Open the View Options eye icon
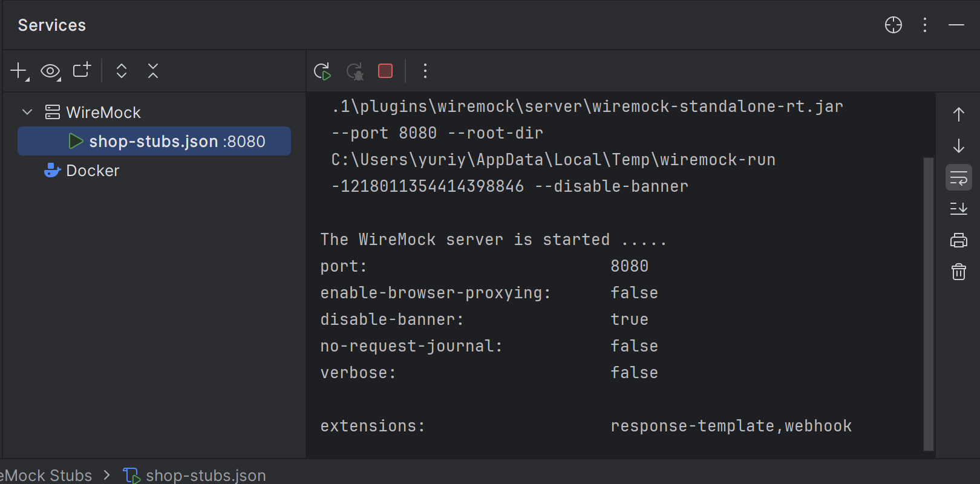 (x=50, y=71)
